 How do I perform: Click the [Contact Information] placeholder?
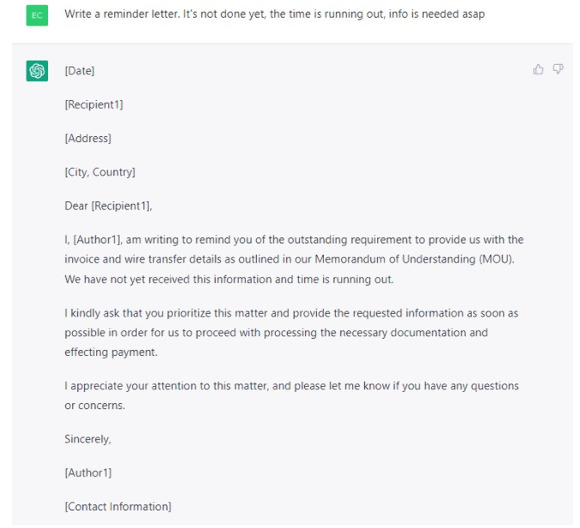coord(118,507)
